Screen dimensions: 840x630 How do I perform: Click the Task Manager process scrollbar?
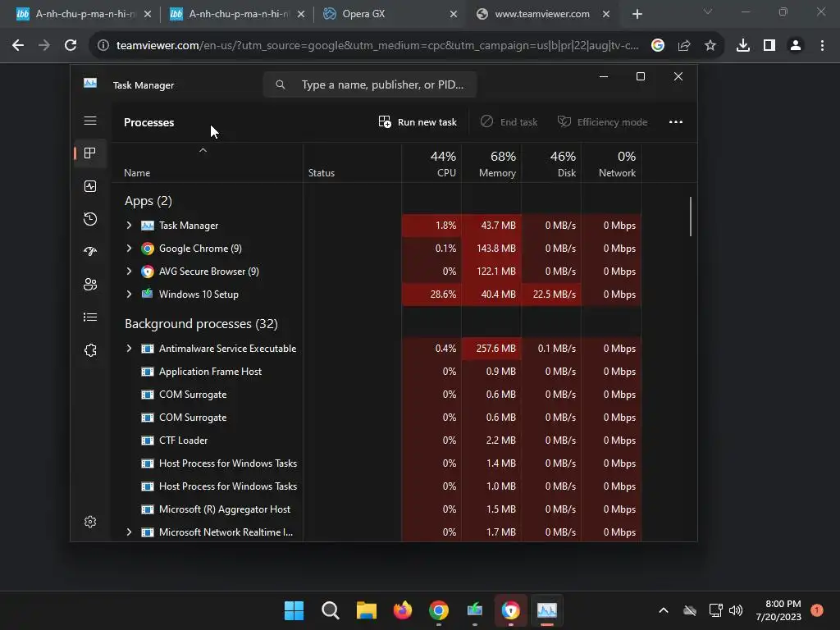coord(691,217)
